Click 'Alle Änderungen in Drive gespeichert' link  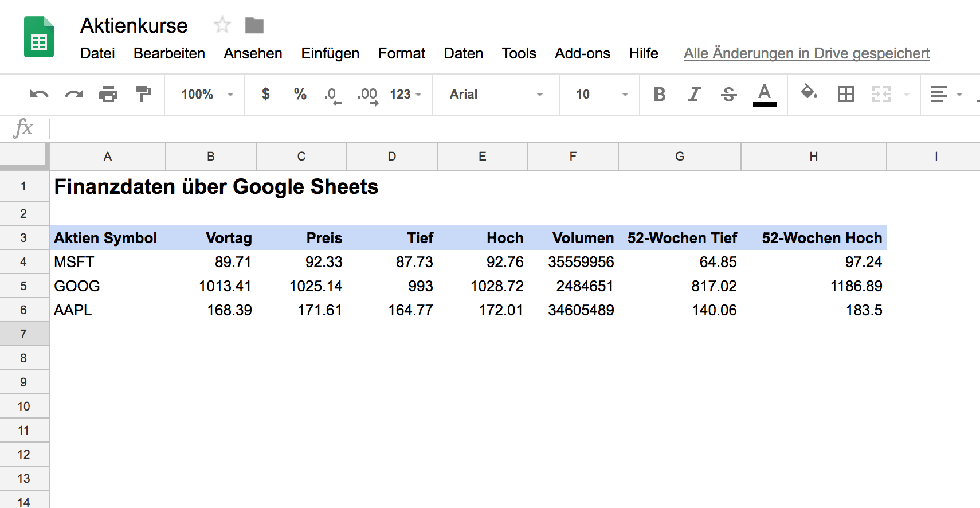806,53
